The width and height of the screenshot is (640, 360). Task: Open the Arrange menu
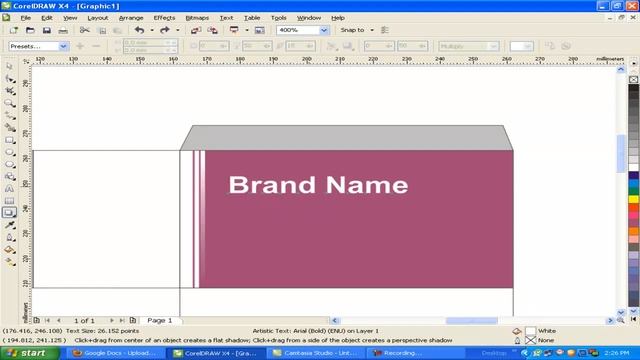click(x=131, y=18)
